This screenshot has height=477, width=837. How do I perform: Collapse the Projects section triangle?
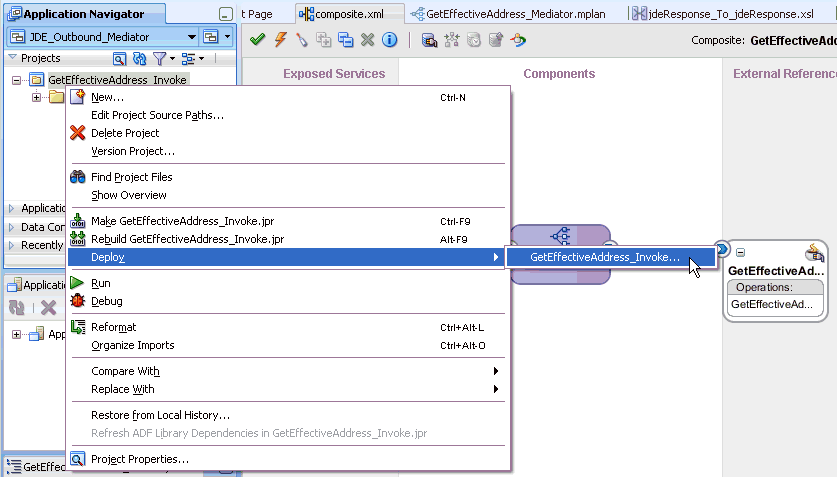12,58
